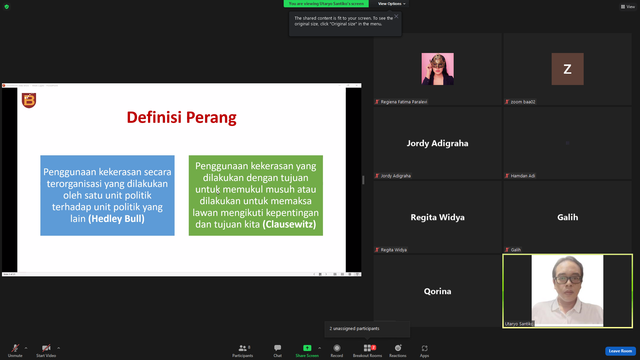Click the 2 unassigned participants notice

pos(367,329)
